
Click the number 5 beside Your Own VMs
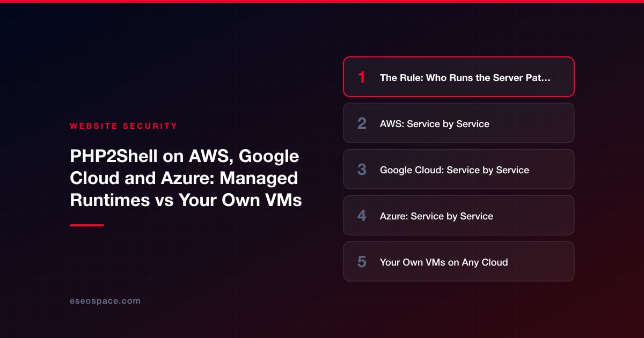[x=362, y=262]
